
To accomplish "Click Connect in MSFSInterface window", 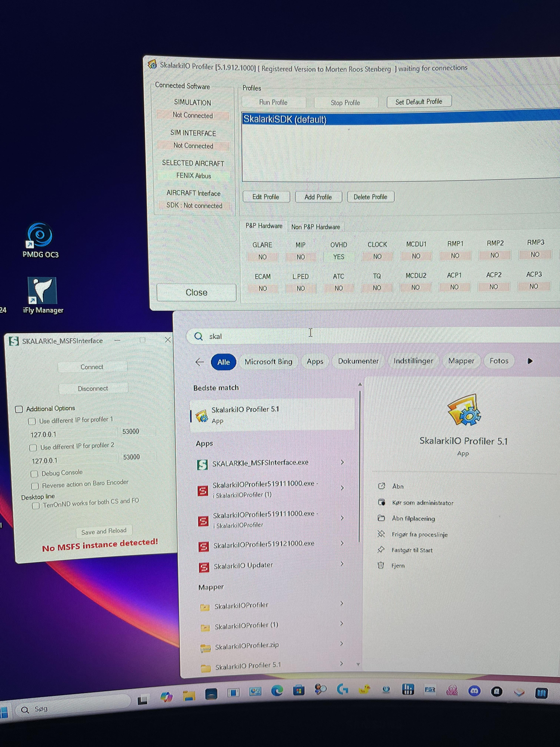I will pos(92,367).
